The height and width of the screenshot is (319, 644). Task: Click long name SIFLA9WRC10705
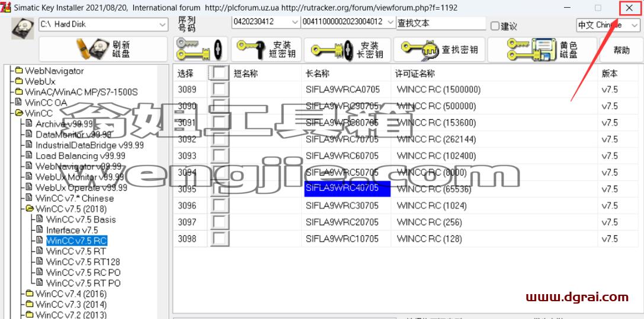tap(342, 239)
